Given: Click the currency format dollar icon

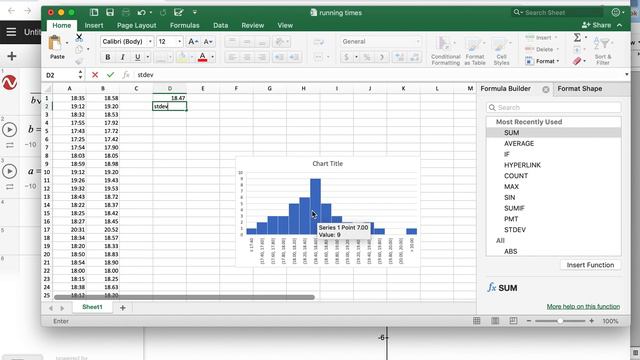Looking at the screenshot, I should 347,57.
